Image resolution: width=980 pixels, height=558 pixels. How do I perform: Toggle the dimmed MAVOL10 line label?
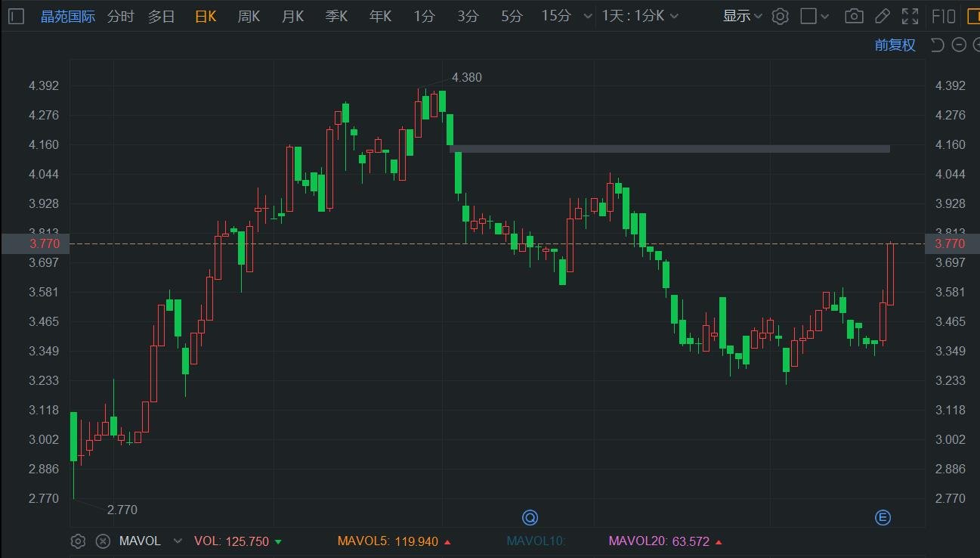(536, 541)
